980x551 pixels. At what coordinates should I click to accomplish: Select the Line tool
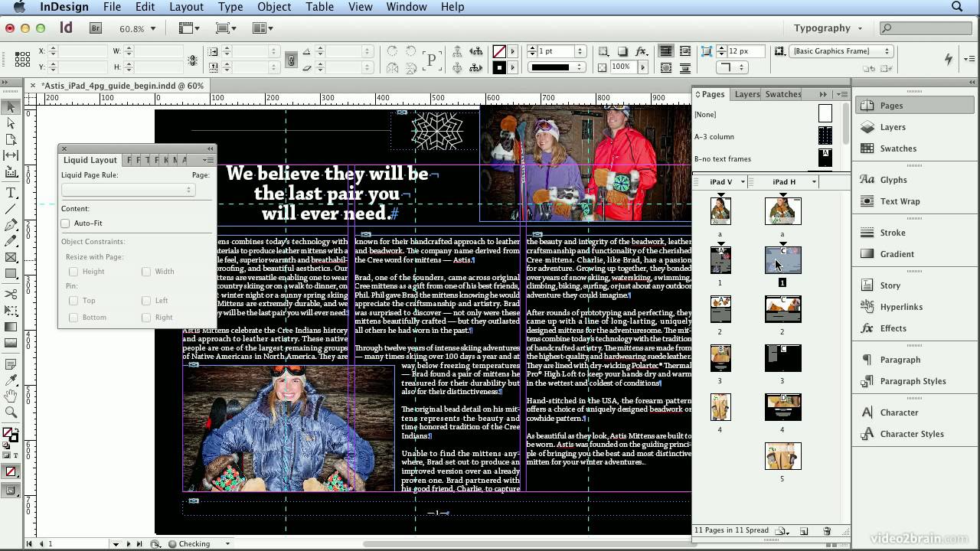11,209
